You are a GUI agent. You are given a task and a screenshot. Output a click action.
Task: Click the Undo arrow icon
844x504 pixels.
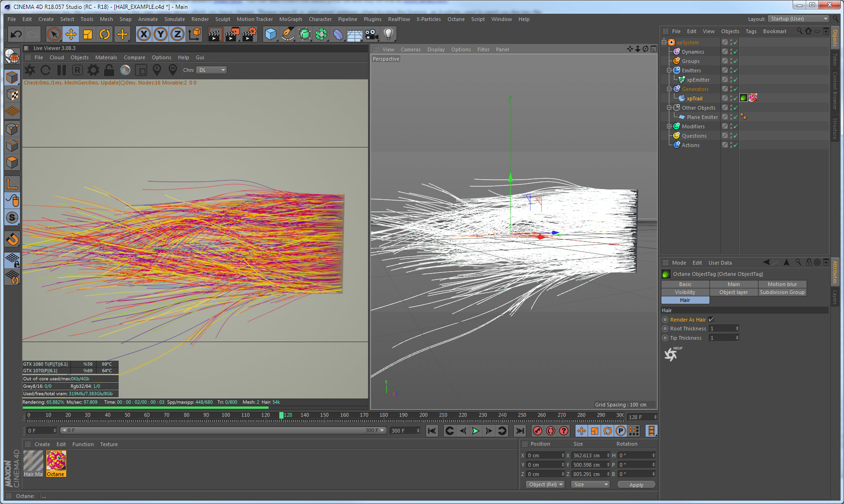pos(16,34)
